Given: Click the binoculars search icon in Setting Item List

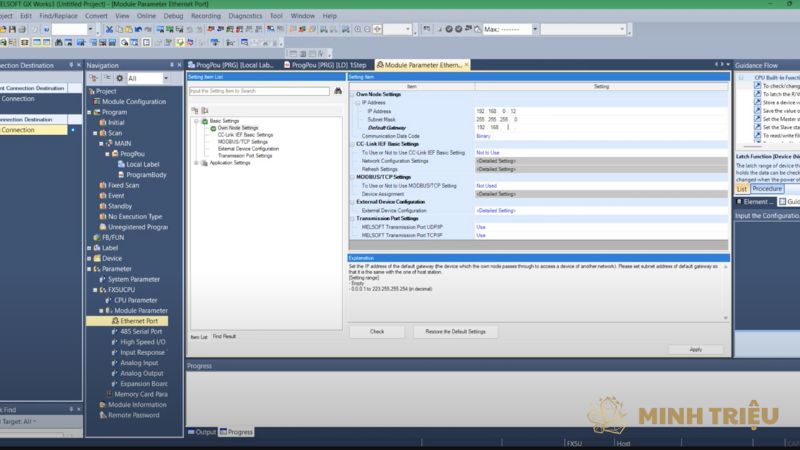Looking at the screenshot, I should pyautogui.click(x=338, y=91).
